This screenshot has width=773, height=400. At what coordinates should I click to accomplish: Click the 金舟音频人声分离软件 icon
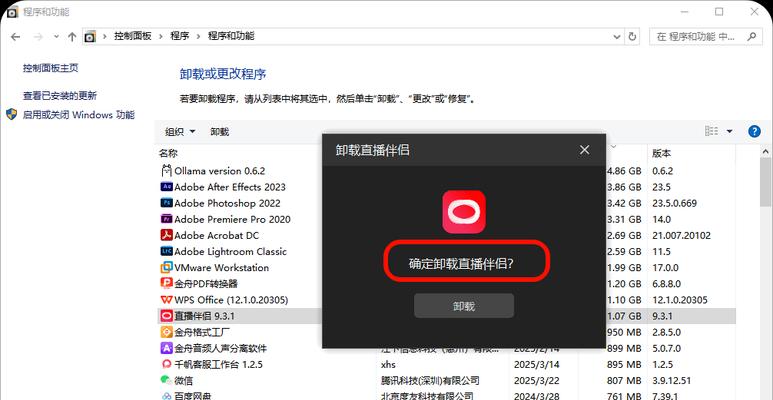point(166,348)
